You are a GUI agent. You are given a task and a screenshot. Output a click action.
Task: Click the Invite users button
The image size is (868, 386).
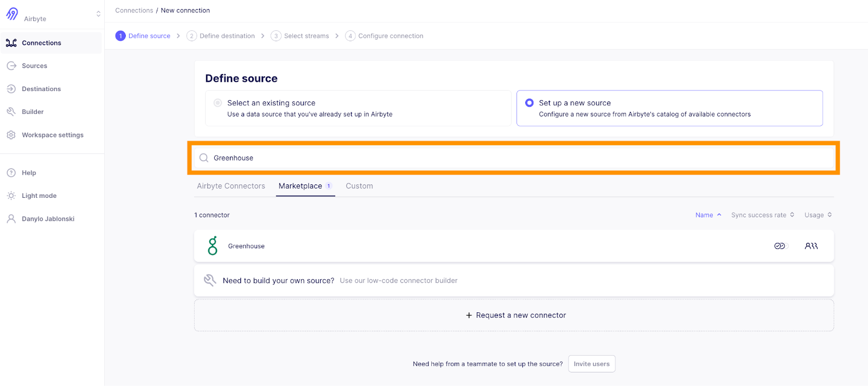tap(591, 364)
